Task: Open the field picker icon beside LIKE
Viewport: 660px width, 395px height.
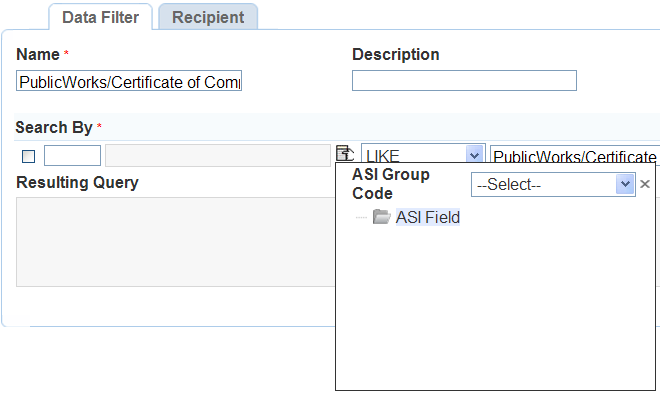Action: click(x=345, y=153)
